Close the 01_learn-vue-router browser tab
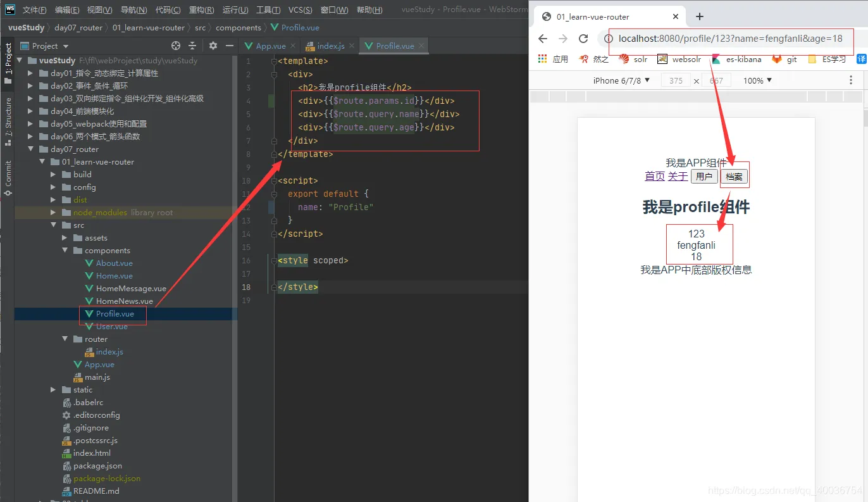The image size is (868, 502). click(x=676, y=16)
